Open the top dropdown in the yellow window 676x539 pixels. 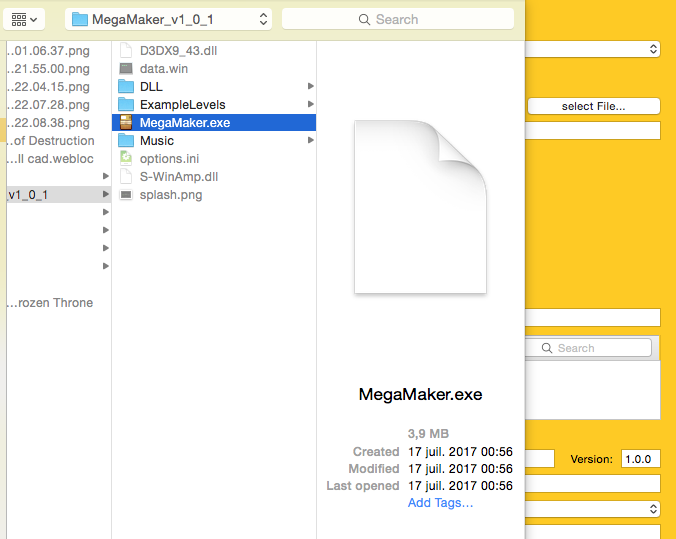pos(592,49)
